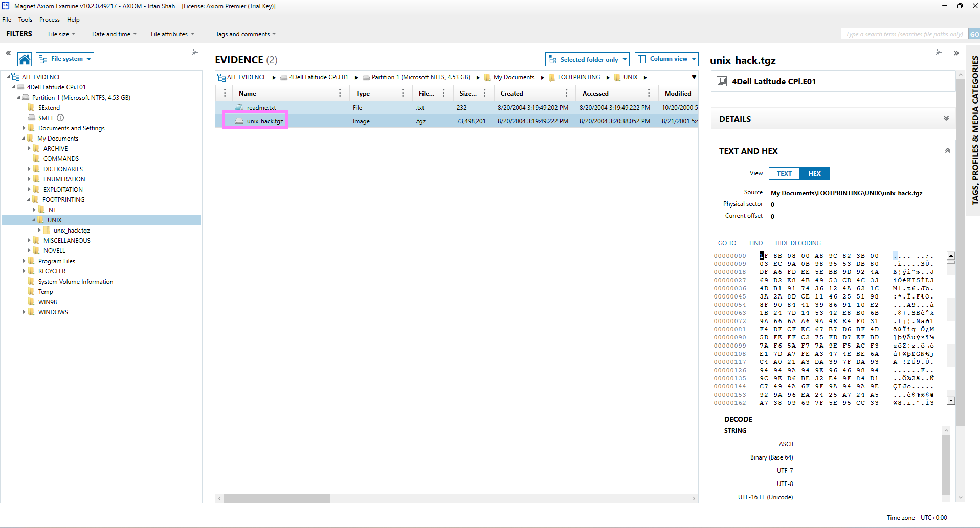Click the Home icon in navigation pane
The height and width of the screenshot is (528, 980).
point(25,59)
